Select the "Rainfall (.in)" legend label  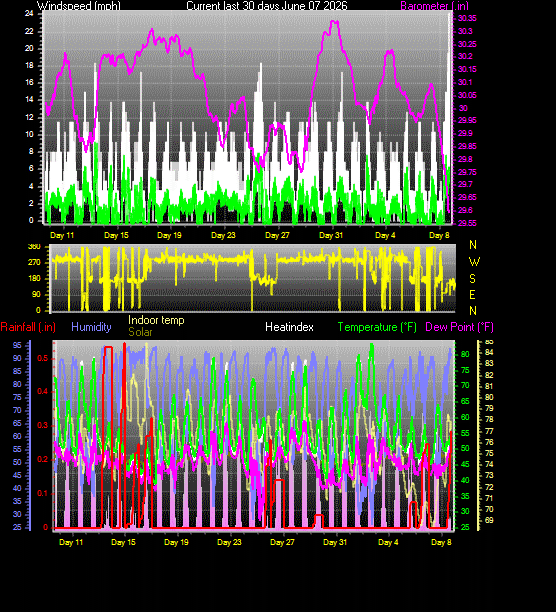tap(28, 327)
